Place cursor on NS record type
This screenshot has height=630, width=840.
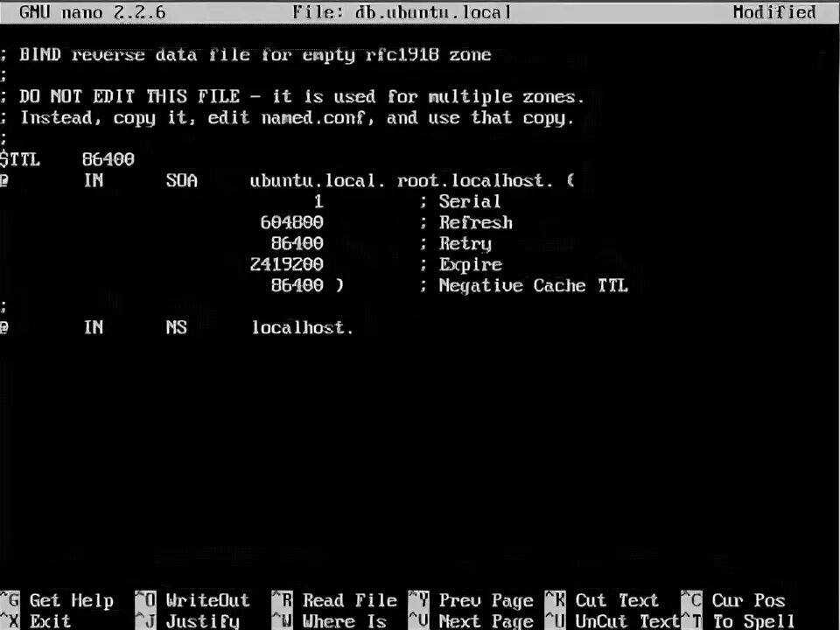pyautogui.click(x=176, y=326)
